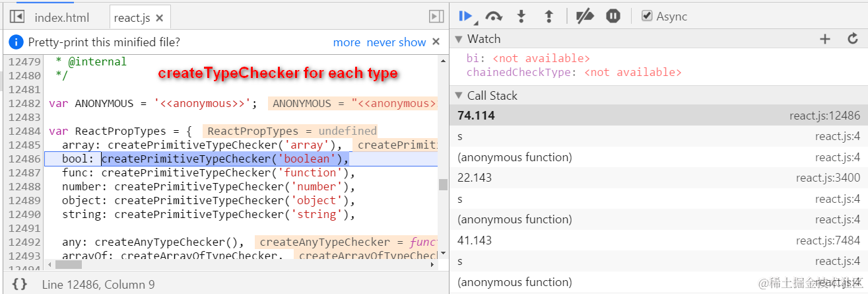Toggle pause on exceptions

[x=613, y=17]
